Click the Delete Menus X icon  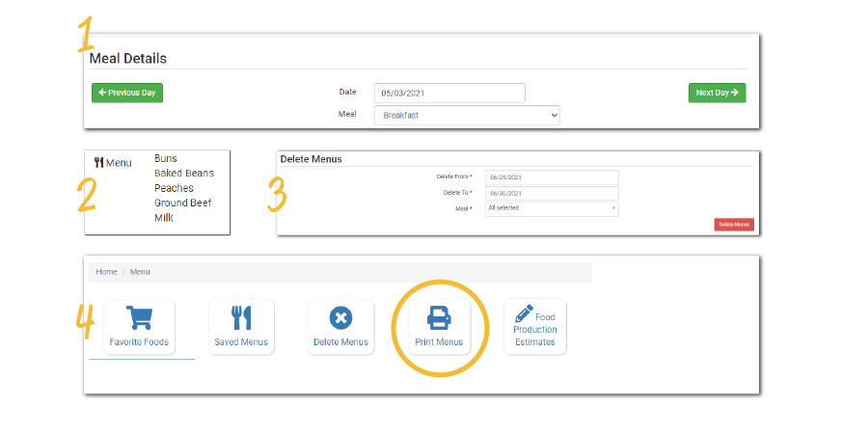[x=340, y=318]
